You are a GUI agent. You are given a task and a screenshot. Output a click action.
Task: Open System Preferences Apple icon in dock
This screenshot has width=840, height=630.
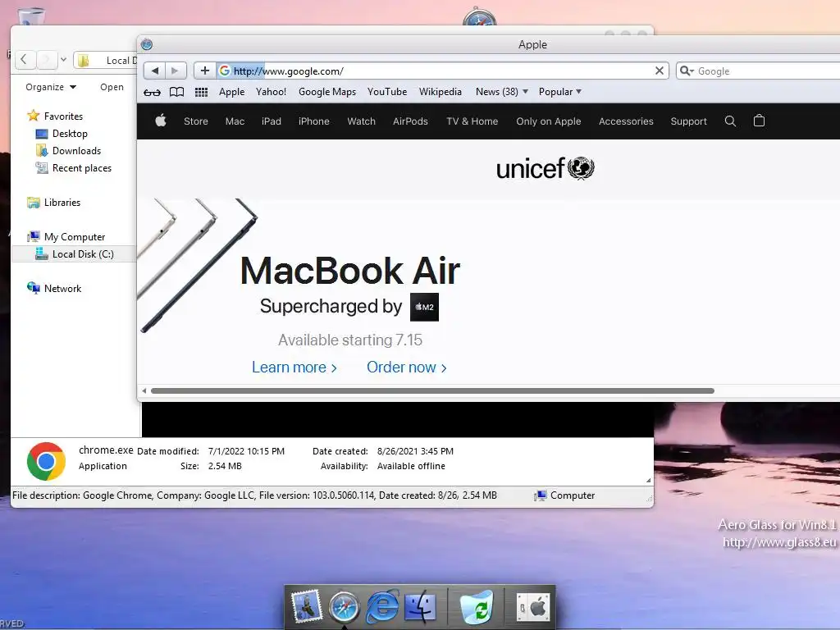pos(533,607)
